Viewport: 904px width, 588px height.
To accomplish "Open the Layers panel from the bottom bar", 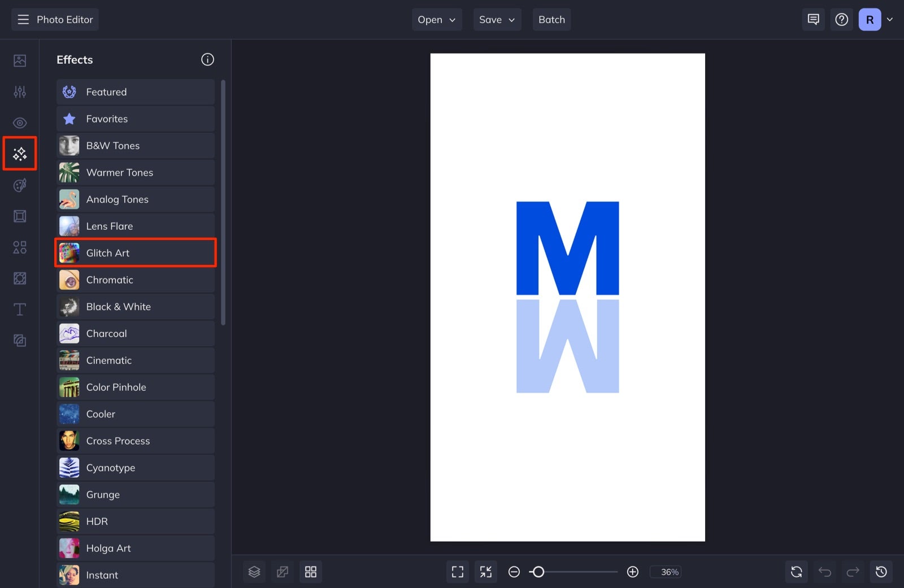I will [254, 572].
